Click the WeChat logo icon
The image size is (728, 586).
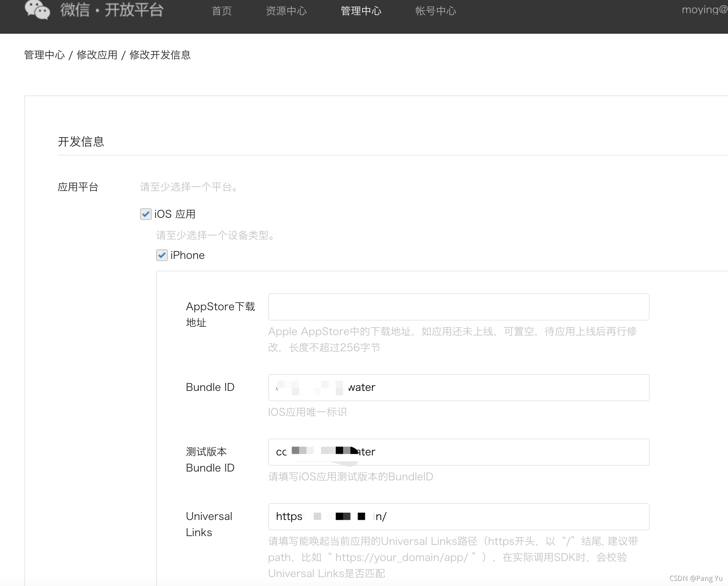point(37,10)
